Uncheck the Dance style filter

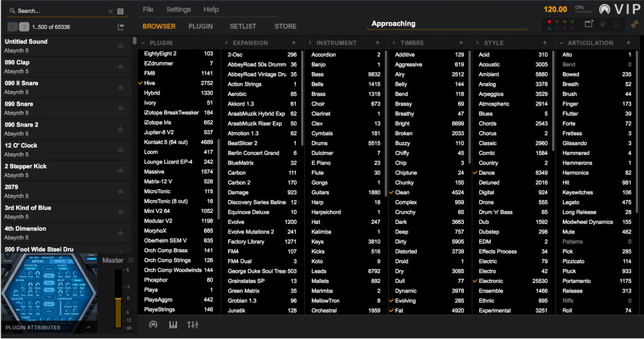pos(475,173)
